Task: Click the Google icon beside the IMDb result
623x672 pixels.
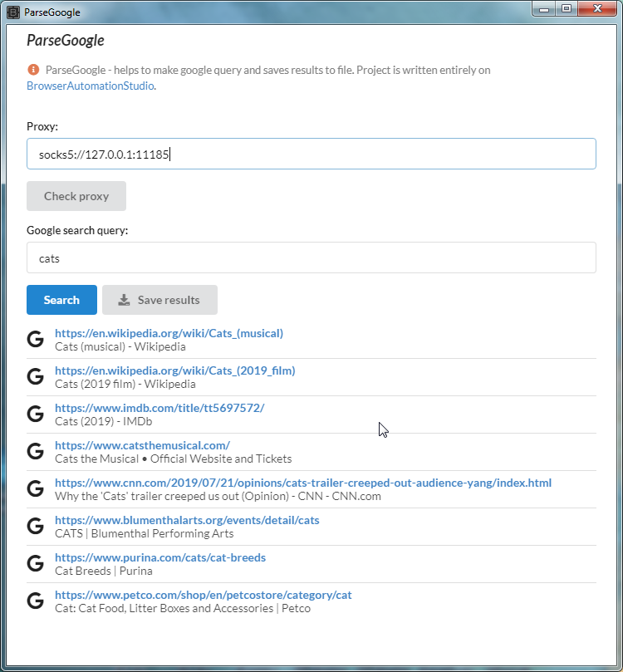Action: [x=35, y=414]
